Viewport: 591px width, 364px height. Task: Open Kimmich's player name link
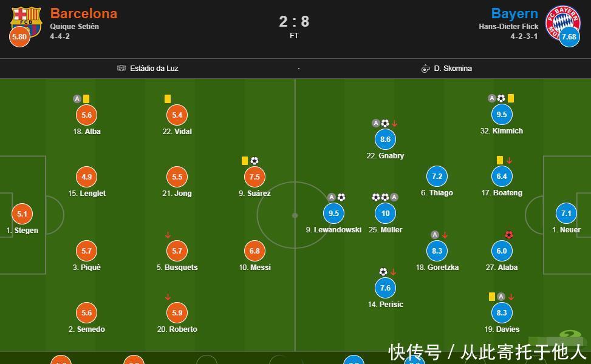click(x=501, y=131)
